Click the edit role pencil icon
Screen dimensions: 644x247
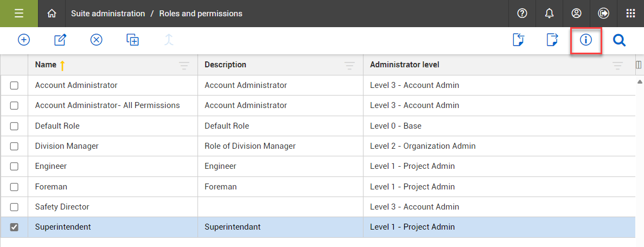(60, 40)
